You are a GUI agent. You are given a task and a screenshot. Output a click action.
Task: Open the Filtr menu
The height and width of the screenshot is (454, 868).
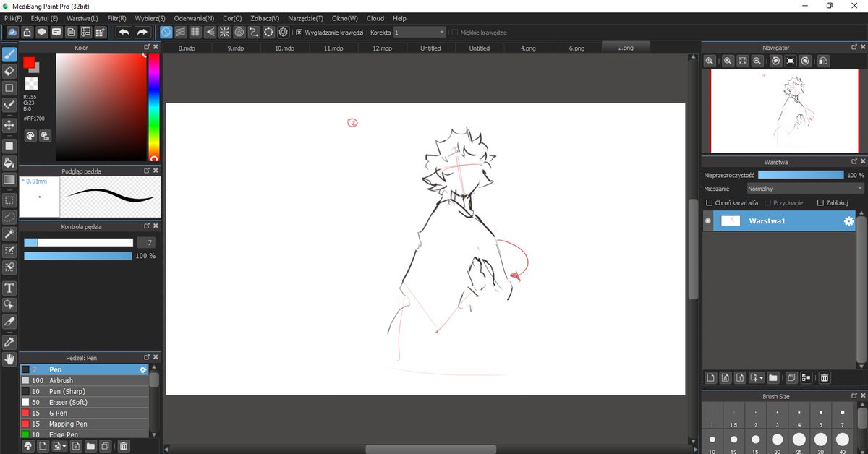(x=116, y=18)
